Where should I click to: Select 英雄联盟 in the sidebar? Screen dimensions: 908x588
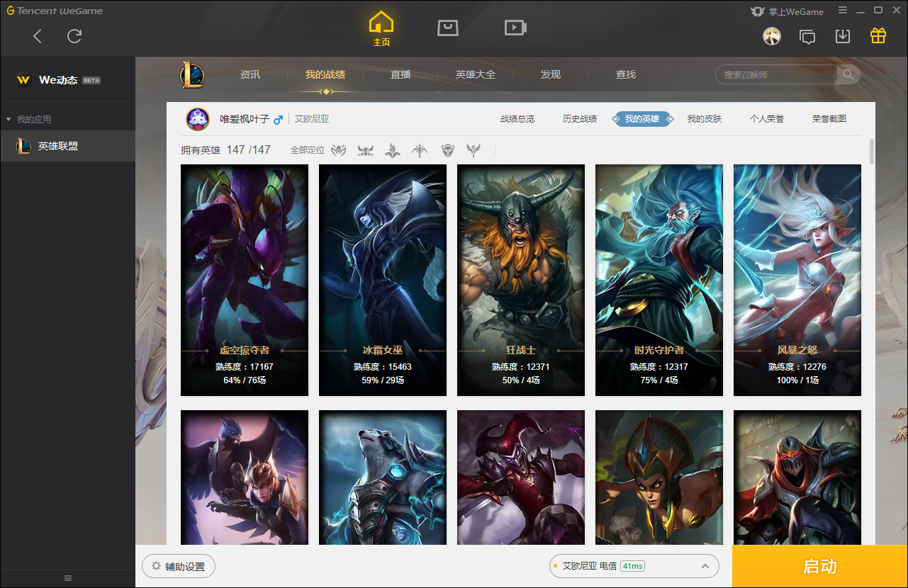[x=67, y=146]
